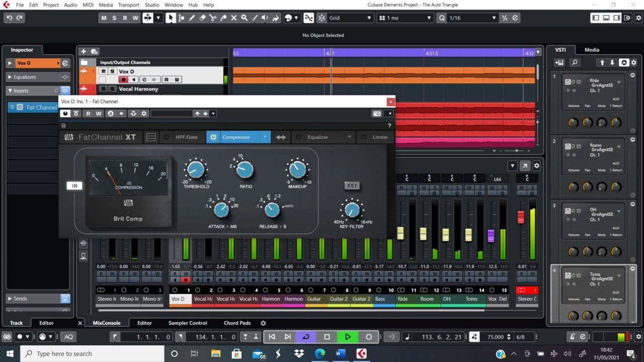The width and height of the screenshot is (644, 362).
Task: Select the Object Selection arrow tool
Action: click(x=171, y=18)
